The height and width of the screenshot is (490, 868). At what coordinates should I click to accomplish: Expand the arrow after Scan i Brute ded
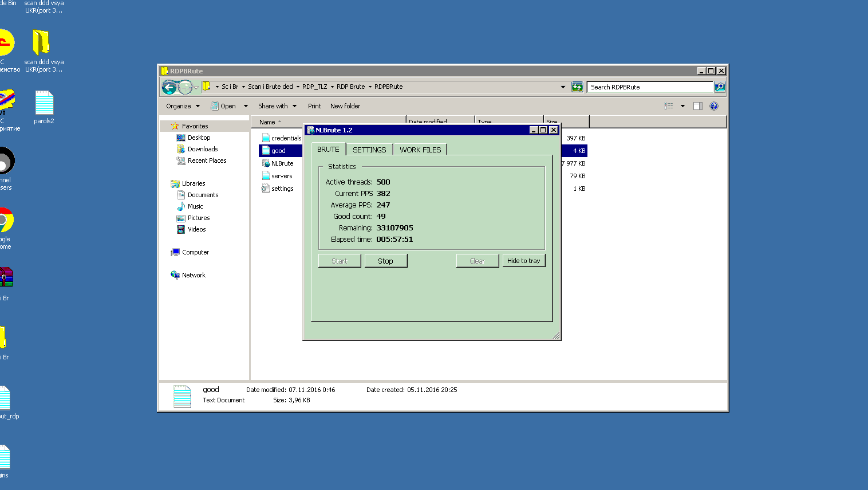(x=297, y=87)
